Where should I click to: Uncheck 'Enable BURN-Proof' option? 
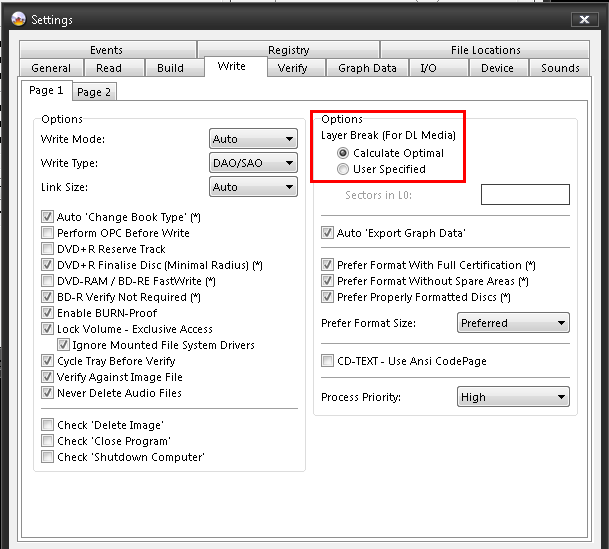tap(48, 313)
